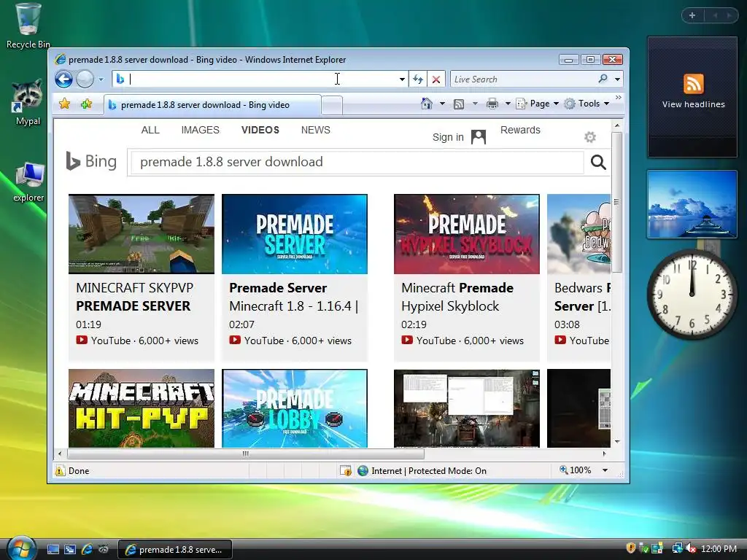The width and height of the screenshot is (747, 560).
Task: Open the search provider options dropdown
Action: point(617,79)
